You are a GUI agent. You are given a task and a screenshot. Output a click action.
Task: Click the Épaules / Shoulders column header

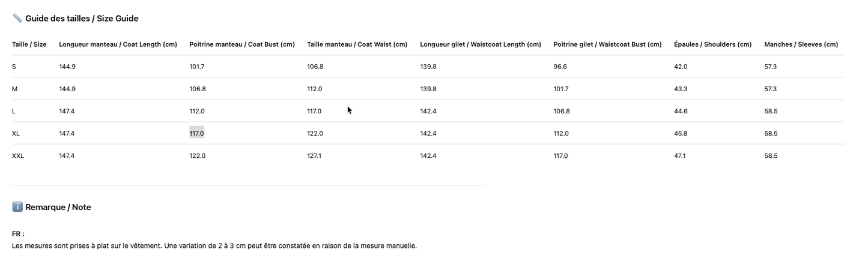pos(712,44)
